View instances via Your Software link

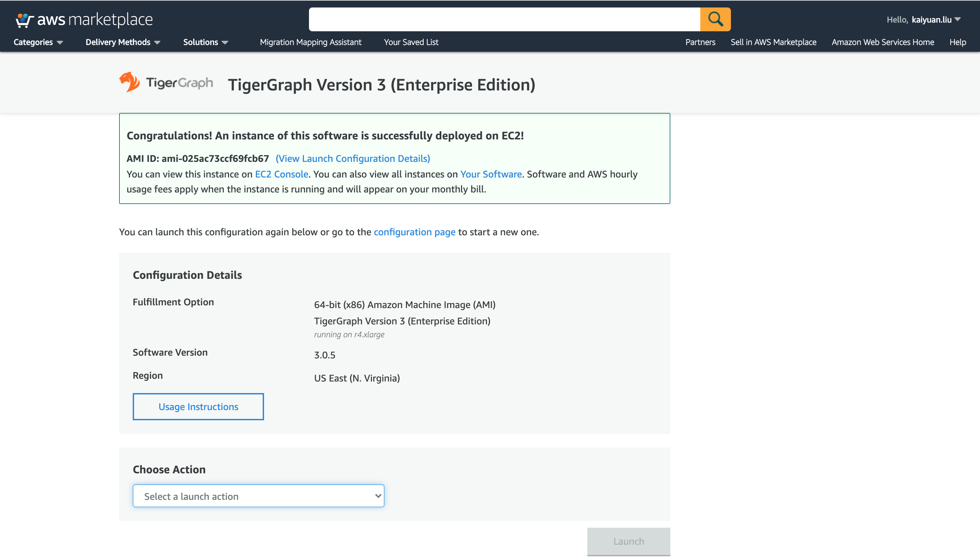[491, 174]
